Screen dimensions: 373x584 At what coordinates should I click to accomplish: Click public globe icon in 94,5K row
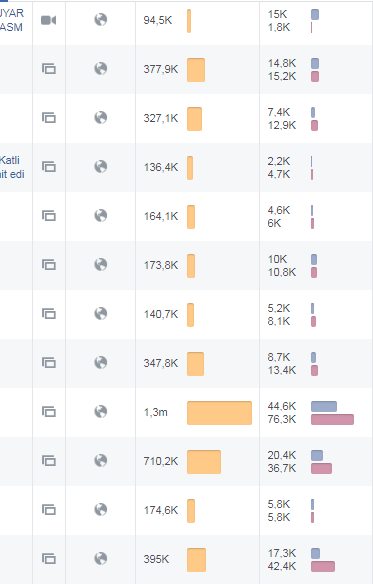[101, 19]
